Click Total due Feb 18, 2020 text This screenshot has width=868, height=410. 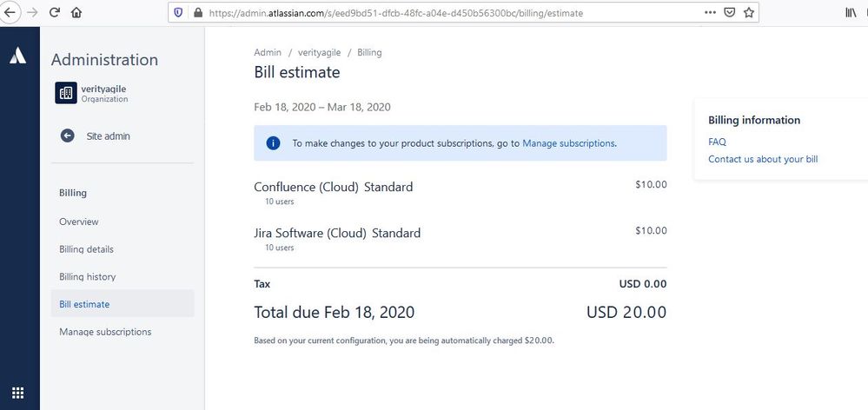334,313
